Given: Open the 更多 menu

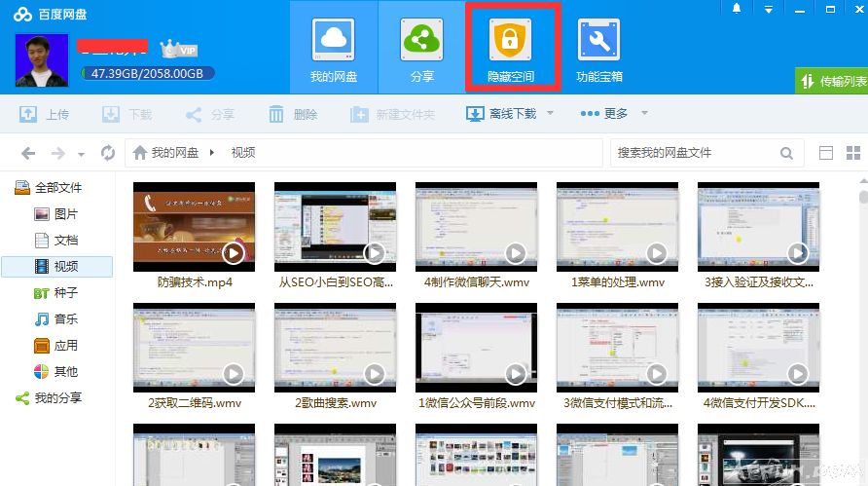Looking at the screenshot, I should (604, 114).
